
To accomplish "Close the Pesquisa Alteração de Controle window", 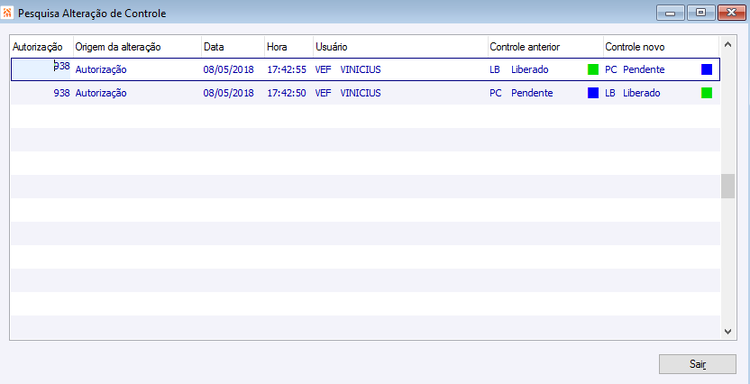I will click(732, 13).
